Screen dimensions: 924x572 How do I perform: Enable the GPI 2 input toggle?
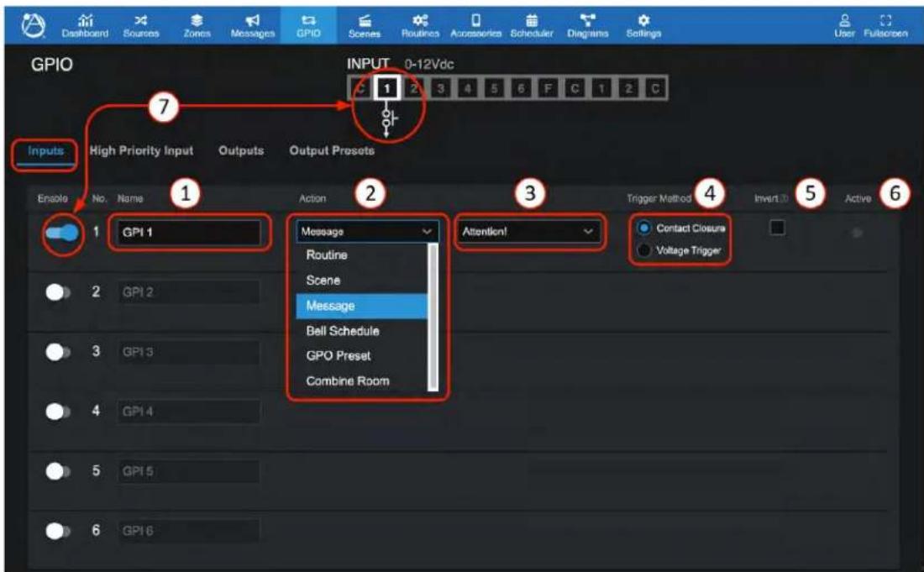[x=58, y=292]
